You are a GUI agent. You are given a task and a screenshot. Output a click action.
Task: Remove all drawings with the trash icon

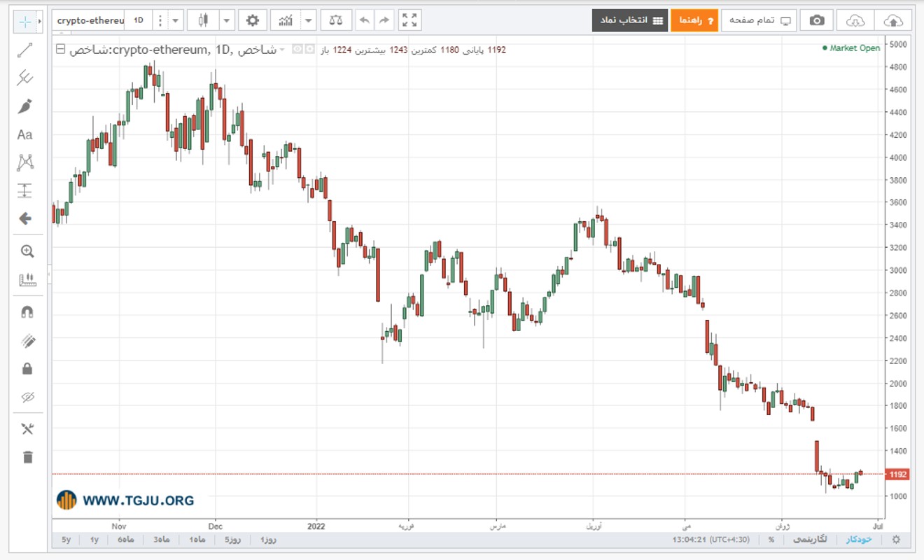(27, 457)
